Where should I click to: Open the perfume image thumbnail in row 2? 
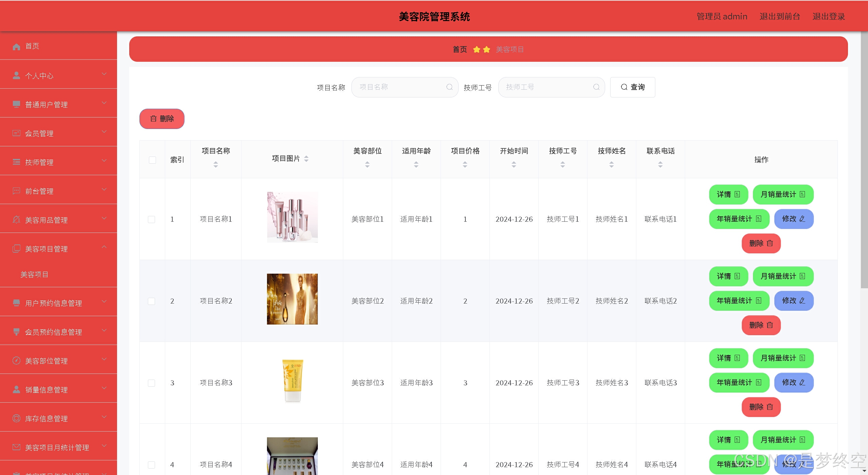(292, 299)
